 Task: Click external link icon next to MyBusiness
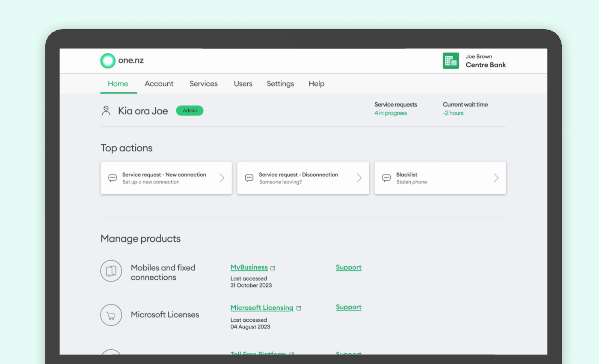(273, 268)
